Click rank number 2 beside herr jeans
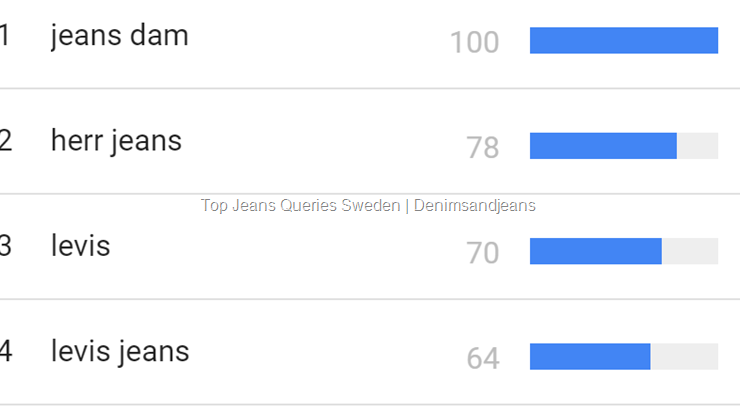This screenshot has height=413, width=740. pos(5,141)
